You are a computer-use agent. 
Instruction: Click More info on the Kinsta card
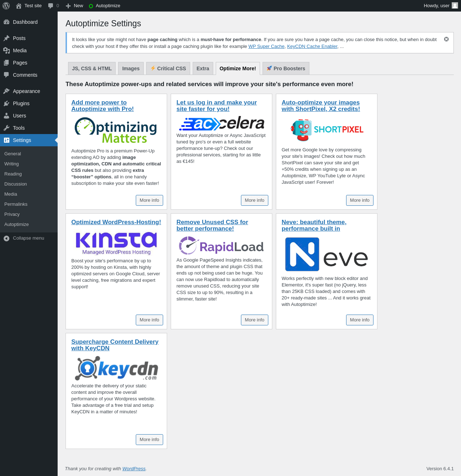click(x=149, y=320)
